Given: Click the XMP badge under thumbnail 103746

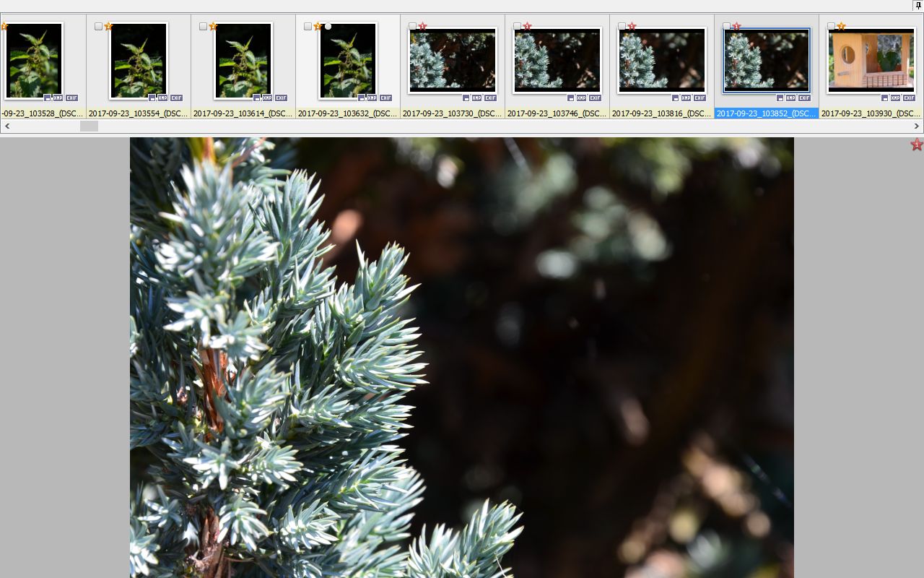Looking at the screenshot, I should (581, 98).
